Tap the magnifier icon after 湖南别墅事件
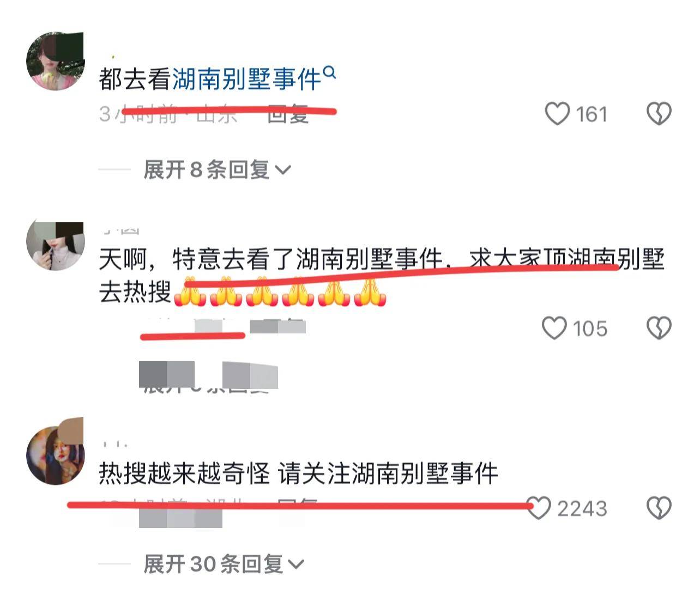The image size is (700, 602). click(x=330, y=72)
